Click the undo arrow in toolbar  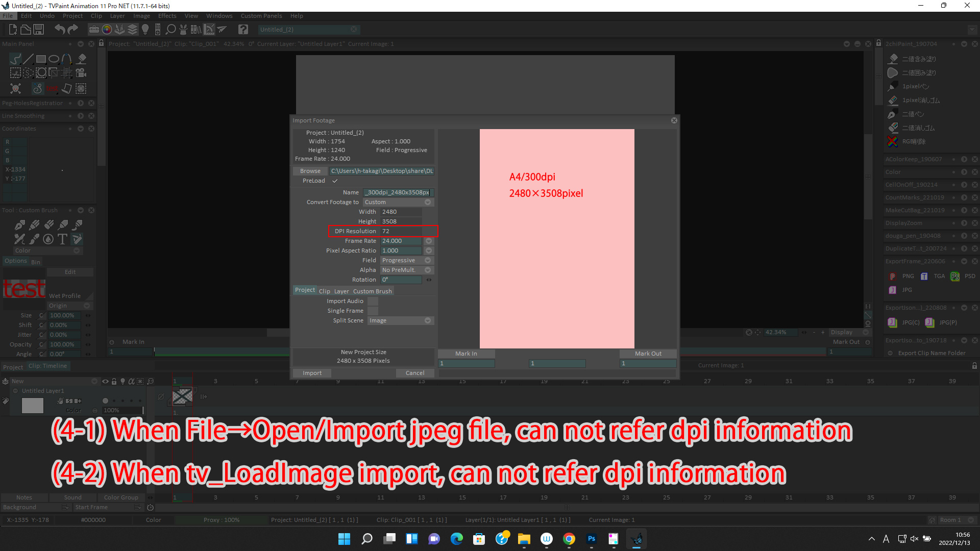(x=60, y=30)
